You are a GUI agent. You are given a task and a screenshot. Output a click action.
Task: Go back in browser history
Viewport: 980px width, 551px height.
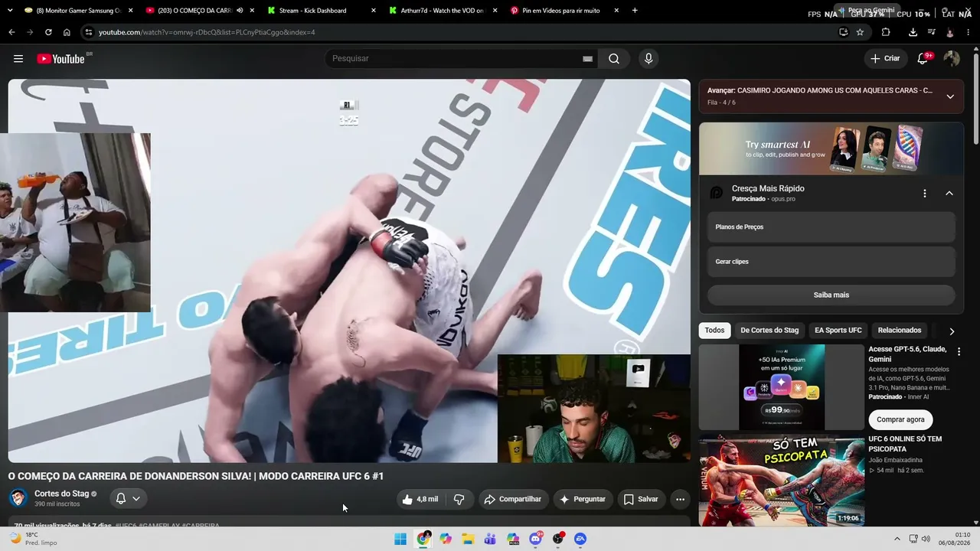pyautogui.click(x=11, y=32)
